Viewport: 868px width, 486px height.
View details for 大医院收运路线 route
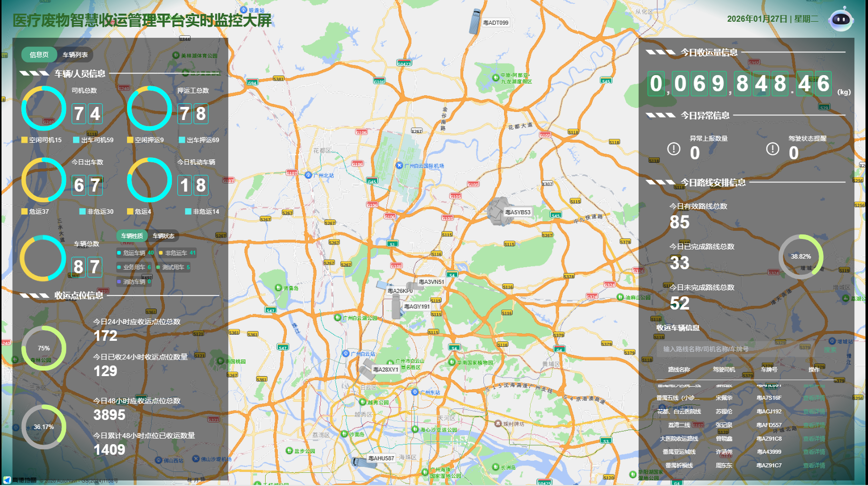(x=814, y=439)
